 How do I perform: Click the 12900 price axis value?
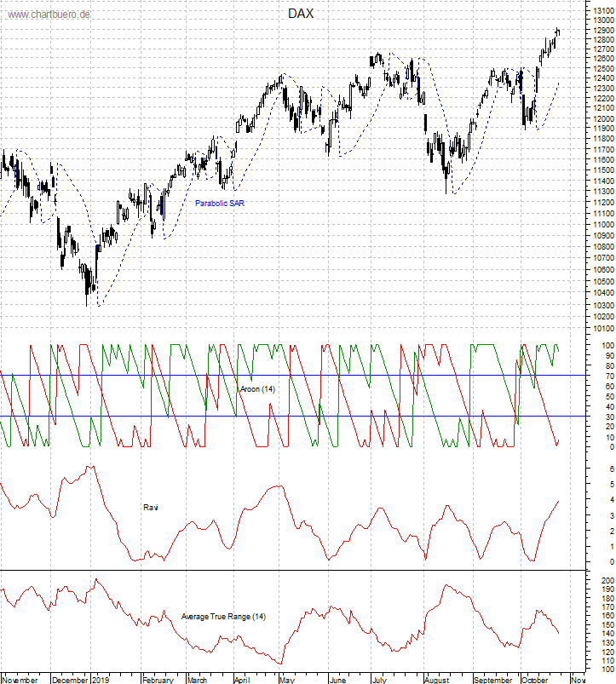point(603,30)
